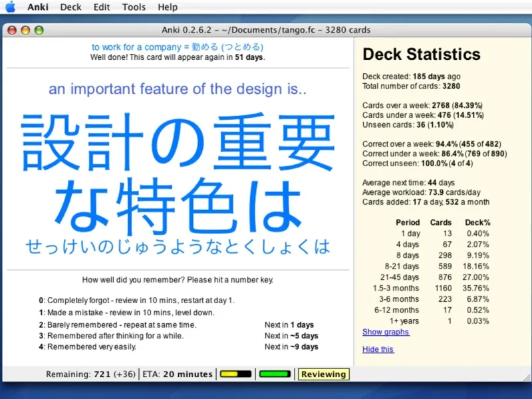Click the Deck Statistics heading
532x399 pixels.
[422, 55]
